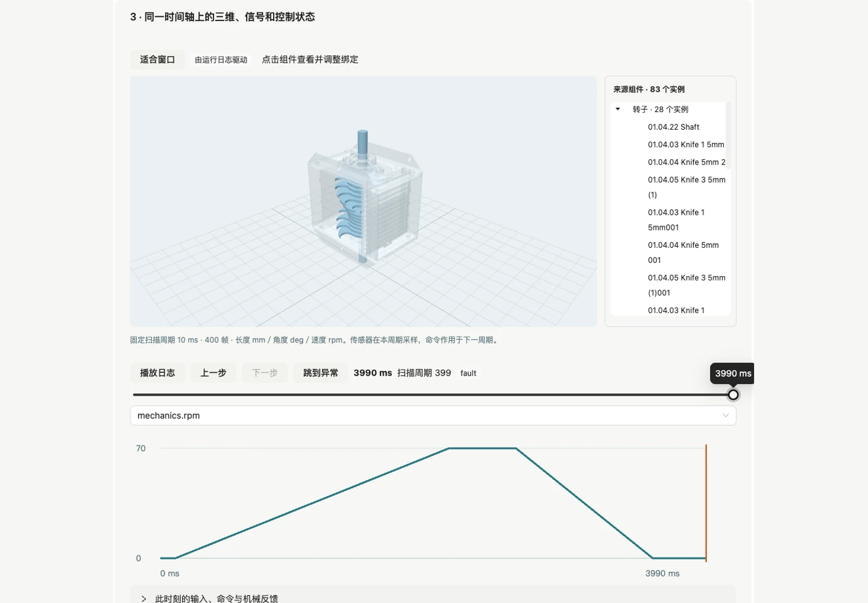
Task: Click the timeline slider handle at 3990 ms
Action: pyautogui.click(x=733, y=395)
